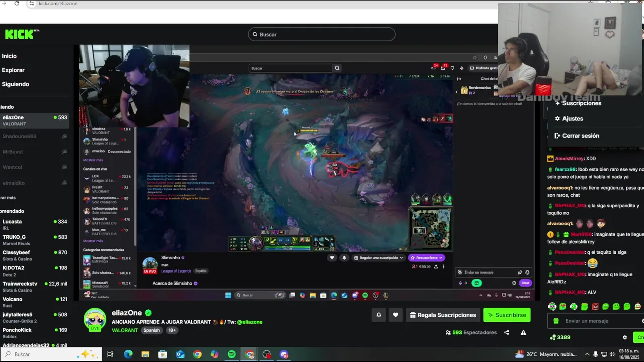
Task: Open Lucasta IRL channel
Action: (x=34, y=224)
